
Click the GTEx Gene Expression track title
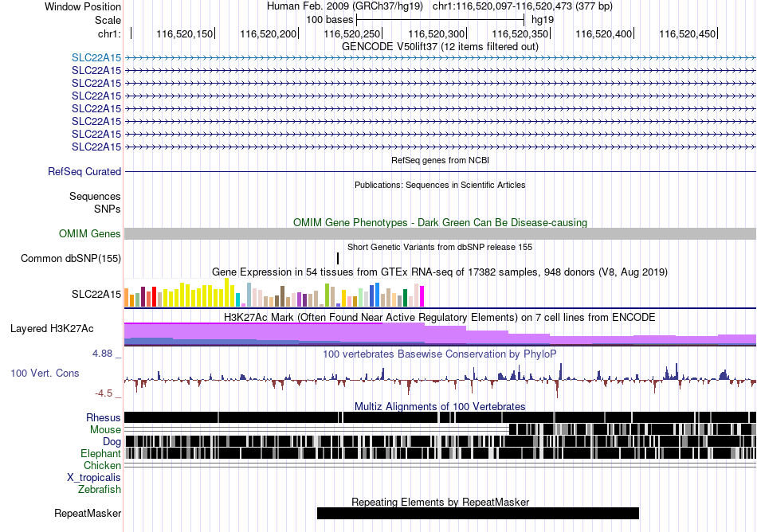click(440, 272)
